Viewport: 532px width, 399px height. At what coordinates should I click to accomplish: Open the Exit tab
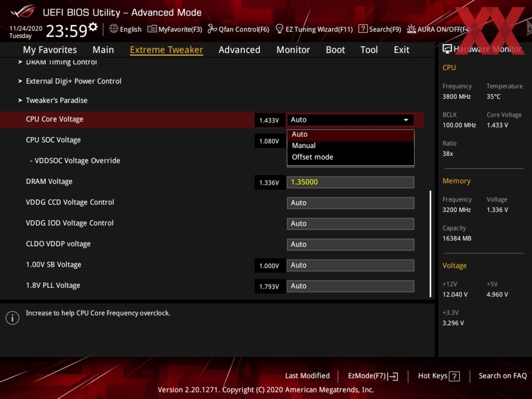click(401, 50)
